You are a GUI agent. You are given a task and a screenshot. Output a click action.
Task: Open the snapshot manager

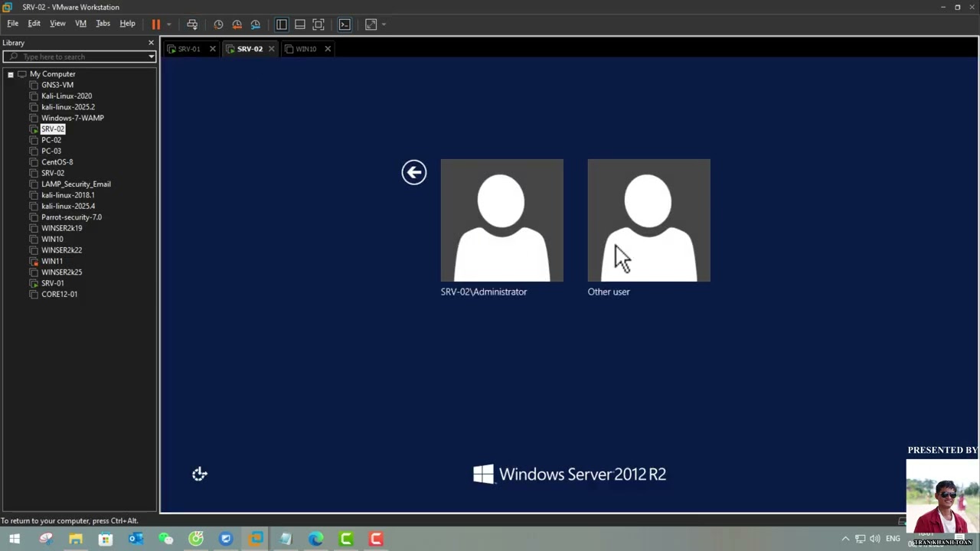pos(256,24)
